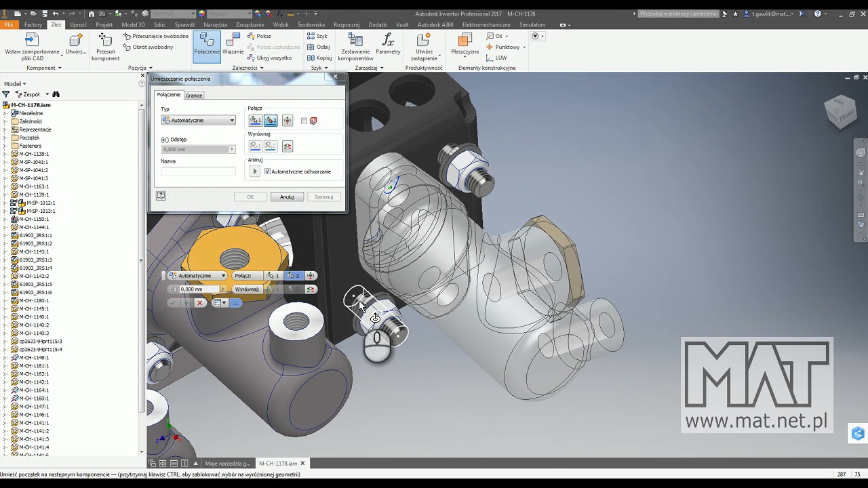The width and height of the screenshot is (868, 488).
Task: Click the second Połącz selection button in dialog
Action: pos(271,121)
